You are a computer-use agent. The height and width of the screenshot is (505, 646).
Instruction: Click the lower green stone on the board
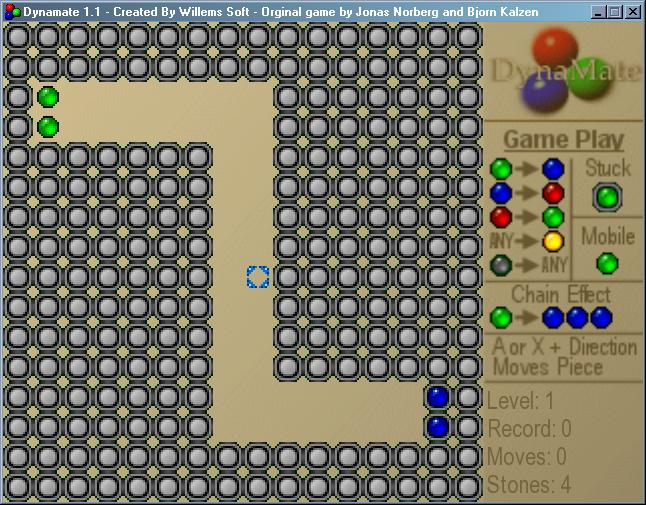[48, 127]
